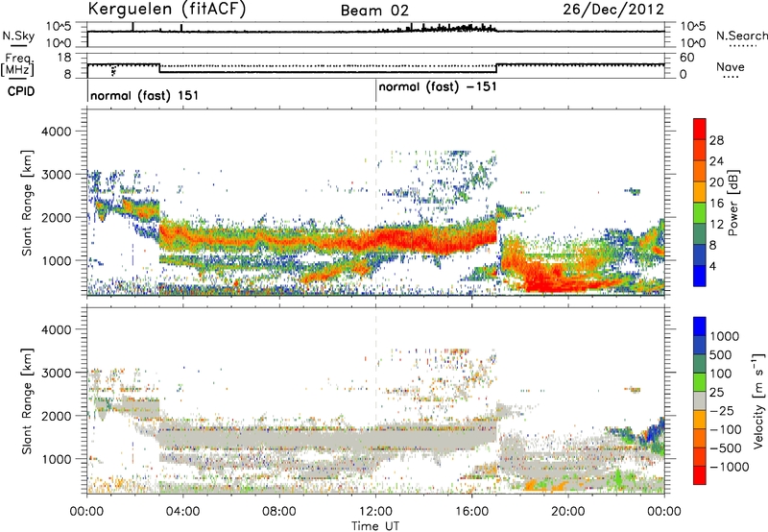Click the 08:00 time tick label
The image size is (768, 532).
pyautogui.click(x=279, y=512)
